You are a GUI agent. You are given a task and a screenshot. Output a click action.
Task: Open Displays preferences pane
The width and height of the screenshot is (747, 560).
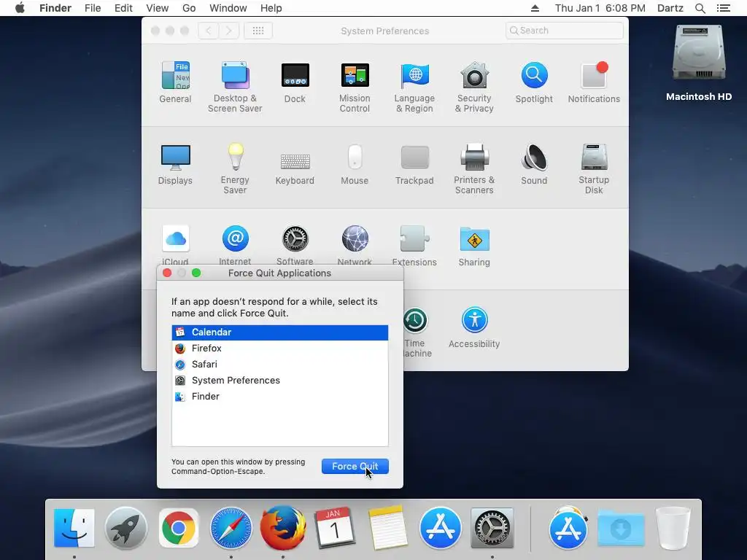(175, 164)
